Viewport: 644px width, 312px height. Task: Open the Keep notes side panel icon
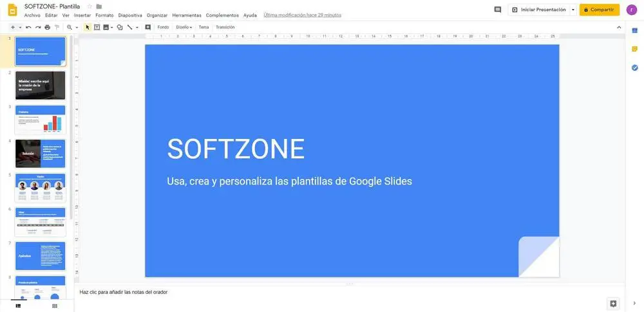tap(634, 50)
